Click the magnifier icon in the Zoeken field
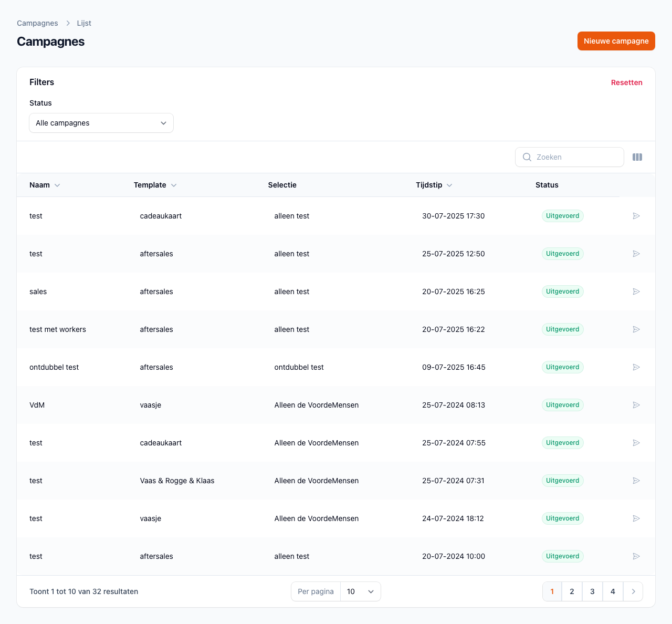Image resolution: width=672 pixels, height=624 pixels. click(x=527, y=157)
